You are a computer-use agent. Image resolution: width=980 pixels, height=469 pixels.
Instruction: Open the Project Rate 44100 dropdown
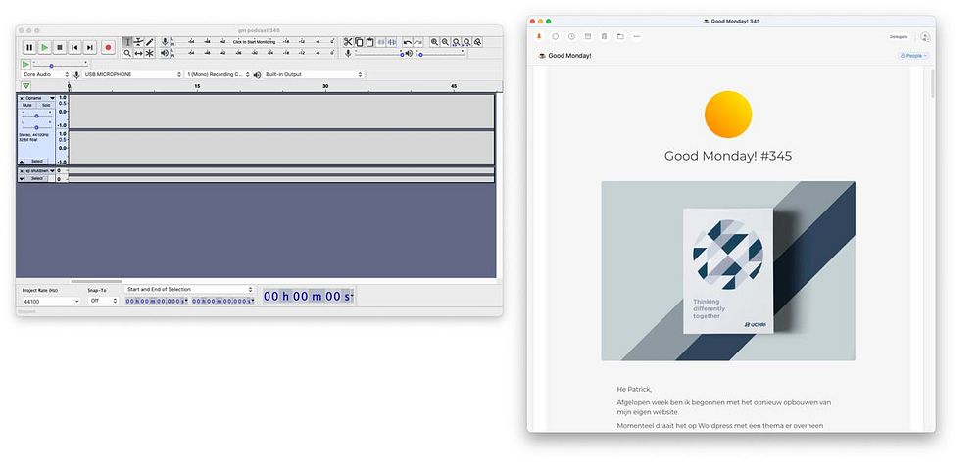pyautogui.click(x=51, y=301)
